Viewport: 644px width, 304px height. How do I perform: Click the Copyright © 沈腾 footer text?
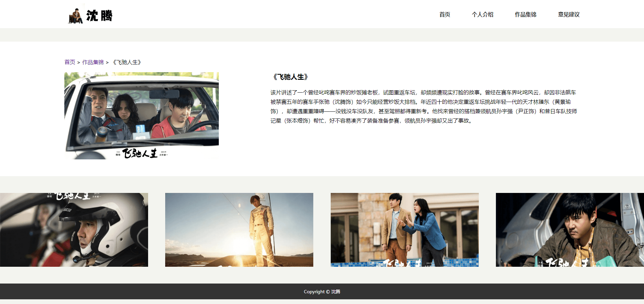point(322,292)
